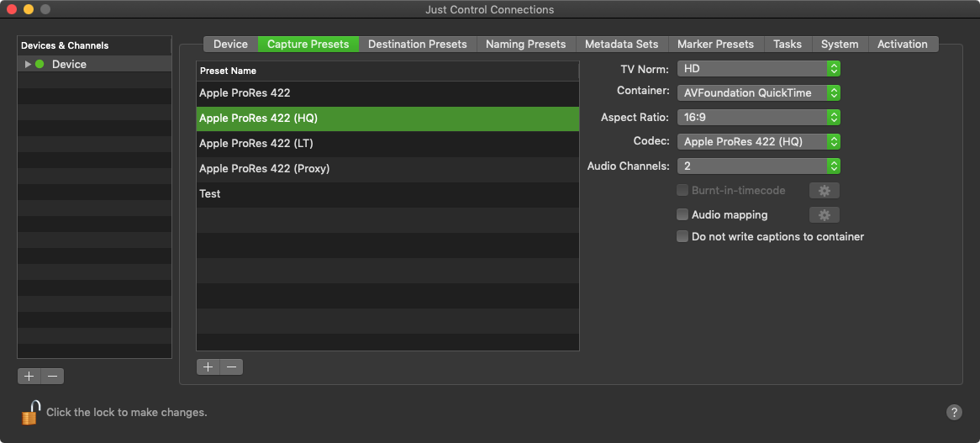Open the Audio Channels dropdown
The width and height of the screenshot is (980, 443).
(759, 166)
